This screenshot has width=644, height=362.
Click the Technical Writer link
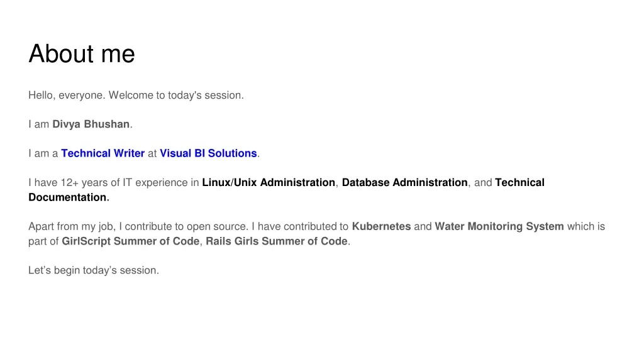tap(103, 153)
